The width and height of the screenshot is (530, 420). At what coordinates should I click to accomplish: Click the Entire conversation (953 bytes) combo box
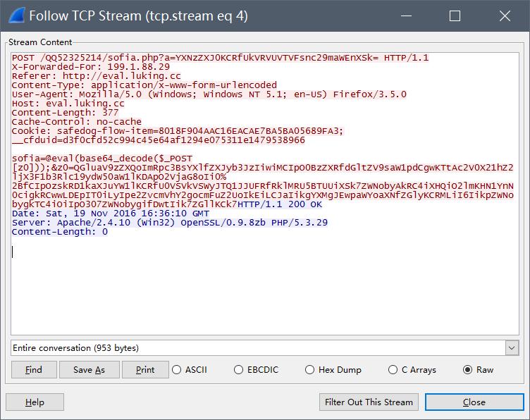(265, 348)
